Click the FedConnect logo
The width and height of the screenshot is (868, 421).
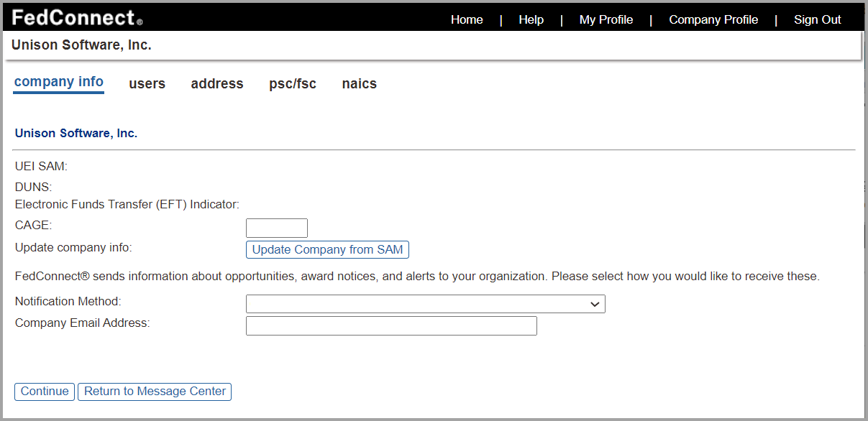click(76, 17)
